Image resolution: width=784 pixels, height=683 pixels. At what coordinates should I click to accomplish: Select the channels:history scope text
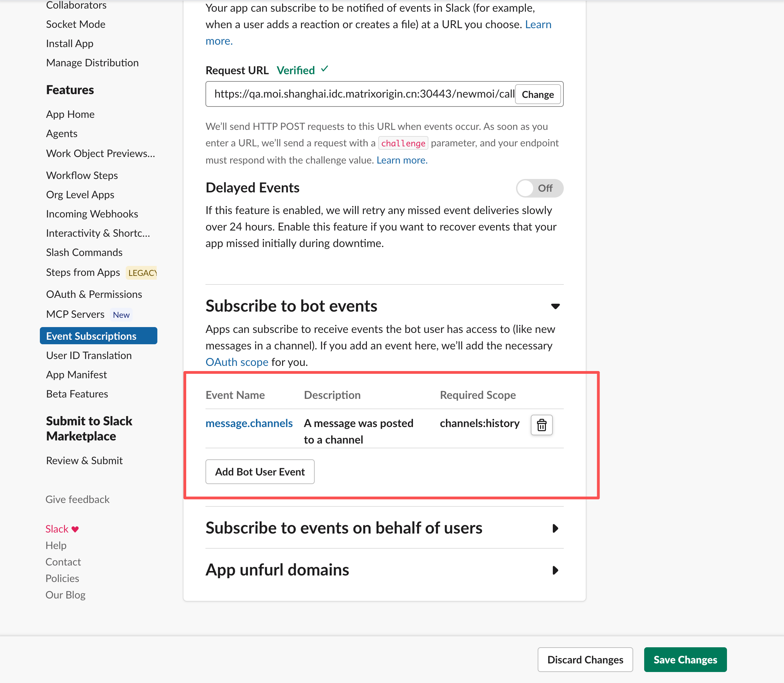pyautogui.click(x=480, y=423)
